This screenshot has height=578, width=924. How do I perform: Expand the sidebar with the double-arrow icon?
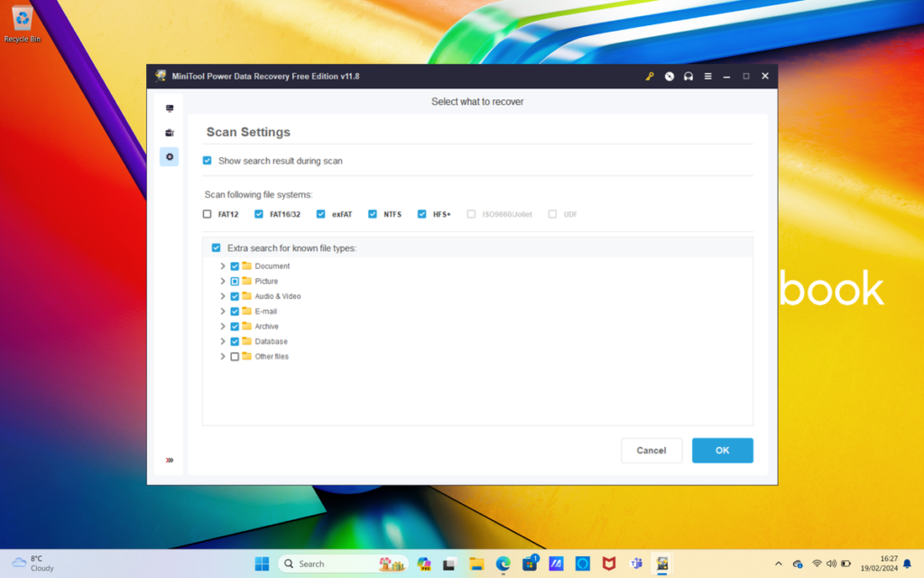point(169,460)
